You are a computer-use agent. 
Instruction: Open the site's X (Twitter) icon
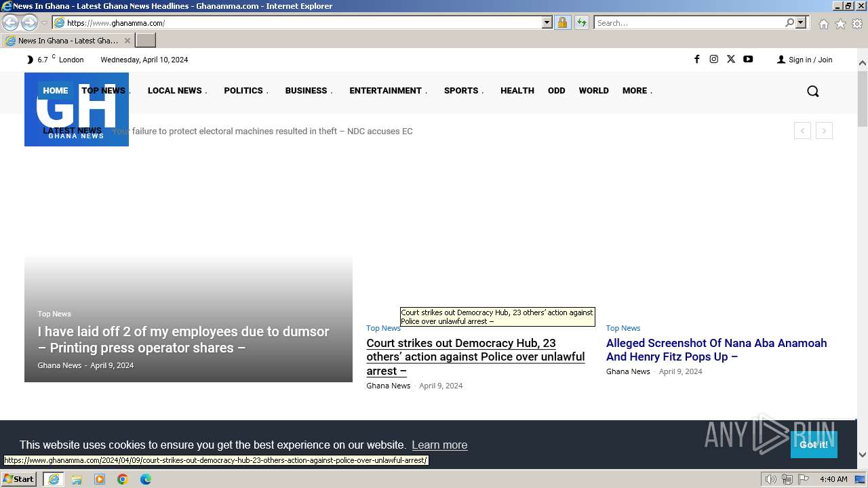[730, 59]
